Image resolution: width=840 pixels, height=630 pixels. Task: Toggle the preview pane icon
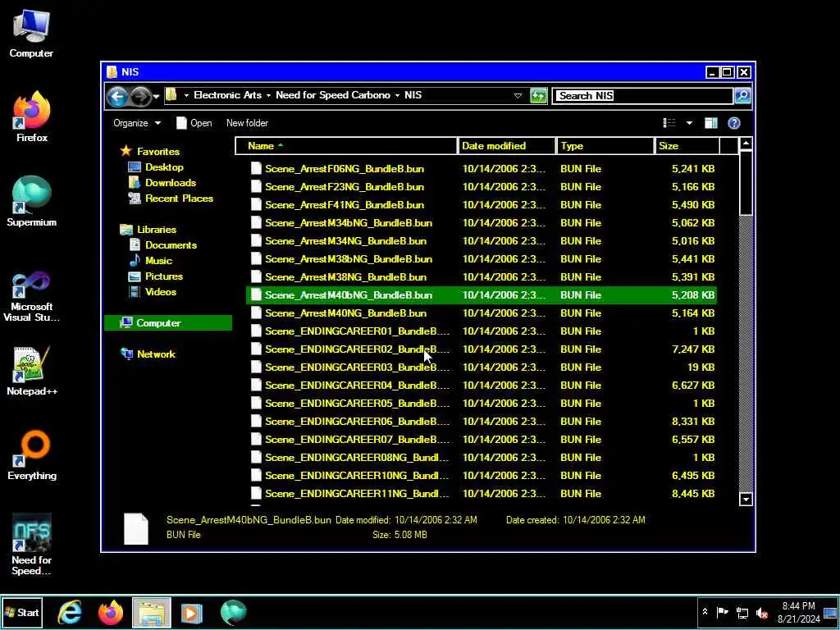pyautogui.click(x=711, y=123)
